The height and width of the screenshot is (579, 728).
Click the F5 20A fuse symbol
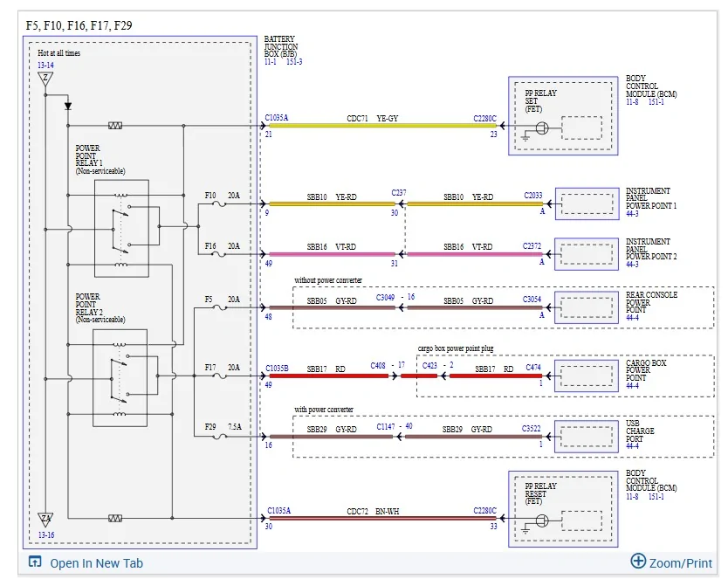click(x=219, y=307)
